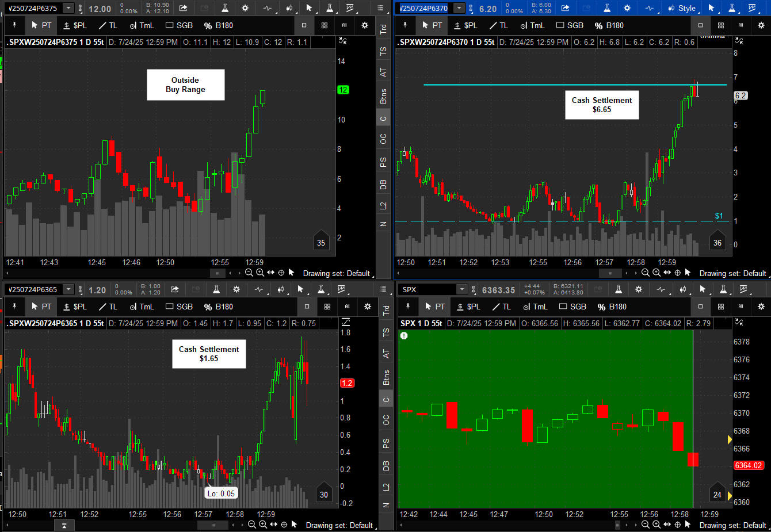Viewport: 771px width, 532px height.
Task: Open the L2 side tab next to the P6375 chart
Action: pos(383,205)
